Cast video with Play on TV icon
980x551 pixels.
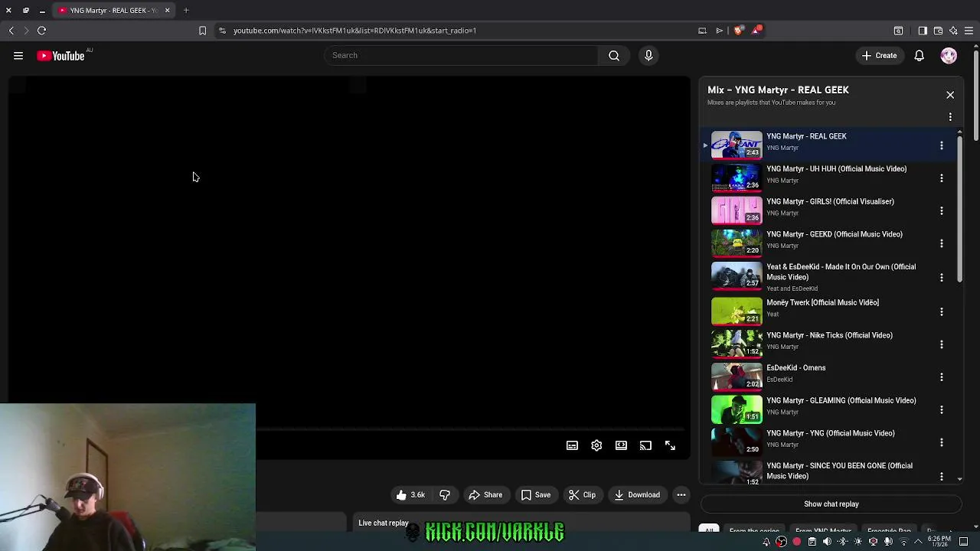click(645, 445)
